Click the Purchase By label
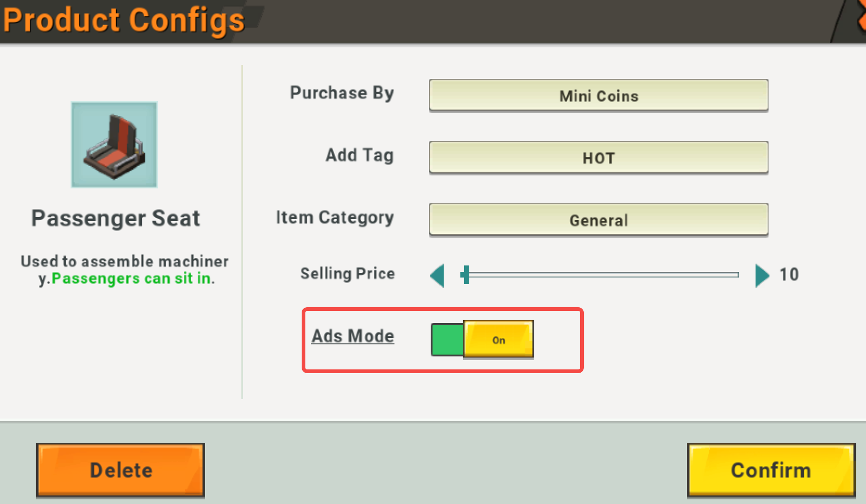Screen dimensions: 866x504 342,93
